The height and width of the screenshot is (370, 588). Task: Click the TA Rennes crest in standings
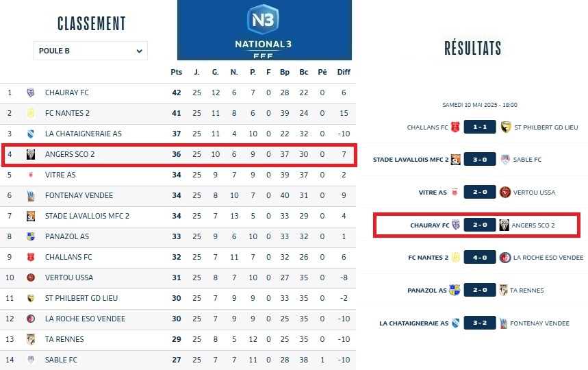point(31,339)
